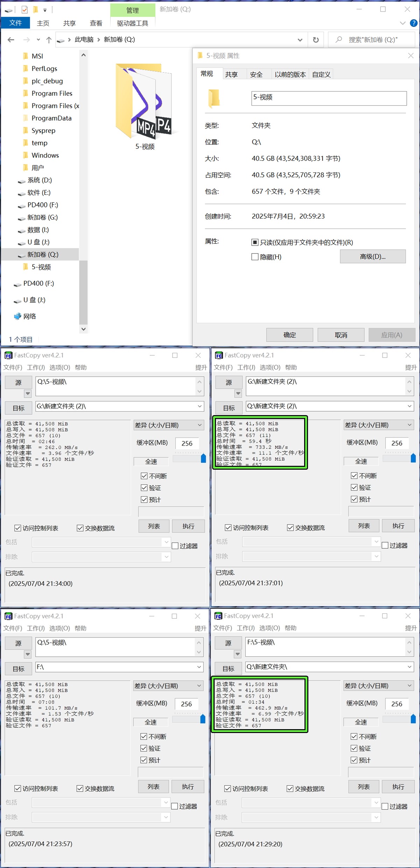Adjust speed slider in FastCopy finished 21:23:57
This screenshot has width=420, height=868.
(203, 719)
